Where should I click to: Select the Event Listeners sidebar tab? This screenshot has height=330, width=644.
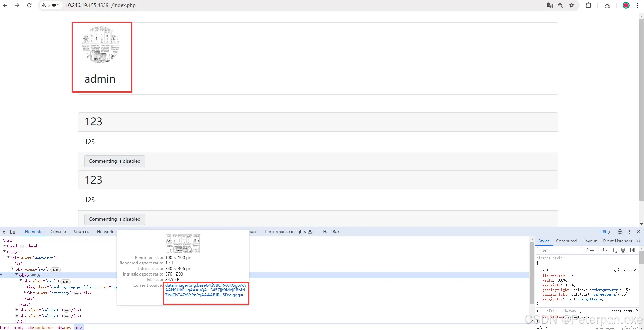[617, 241]
